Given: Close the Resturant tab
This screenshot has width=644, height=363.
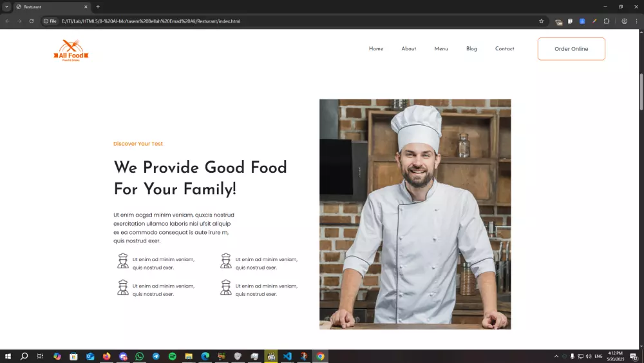Looking at the screenshot, I should (x=86, y=7).
